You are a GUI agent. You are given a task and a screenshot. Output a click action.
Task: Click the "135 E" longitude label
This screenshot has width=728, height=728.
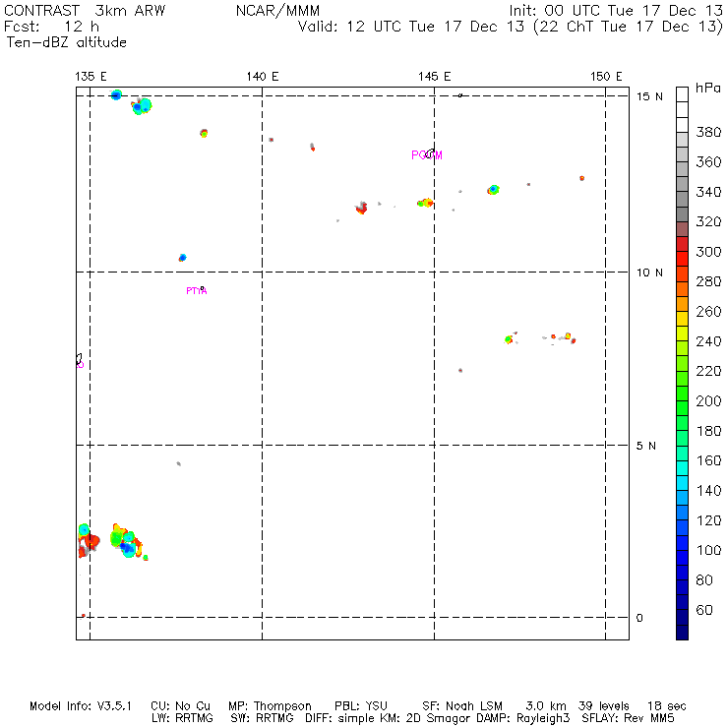(x=91, y=76)
